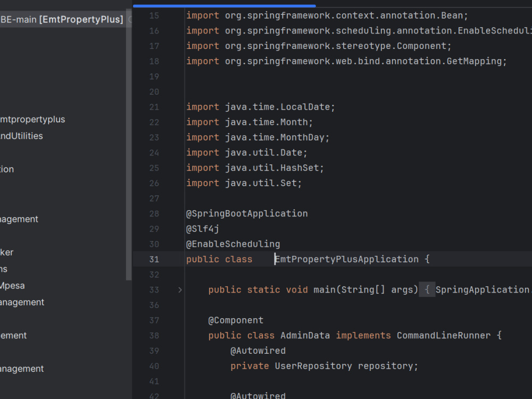Click the @Autowired annotation on line 39
The height and width of the screenshot is (399, 532).
point(258,351)
